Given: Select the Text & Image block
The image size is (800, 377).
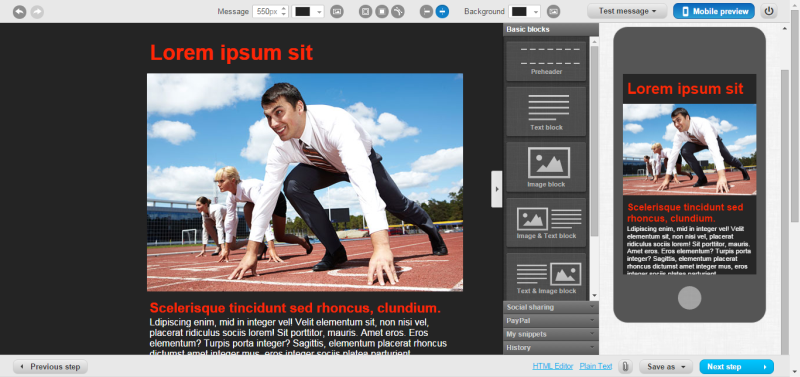Looking at the screenshot, I should pyautogui.click(x=546, y=276).
